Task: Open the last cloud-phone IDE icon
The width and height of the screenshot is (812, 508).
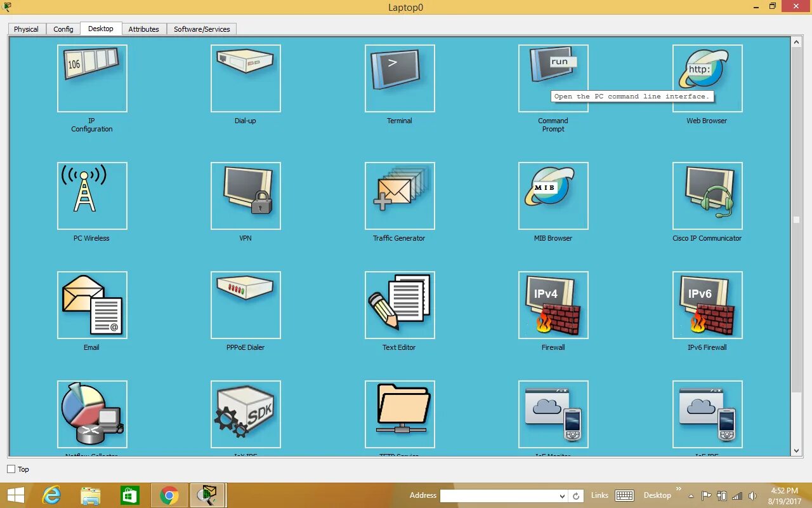Action: point(707,414)
